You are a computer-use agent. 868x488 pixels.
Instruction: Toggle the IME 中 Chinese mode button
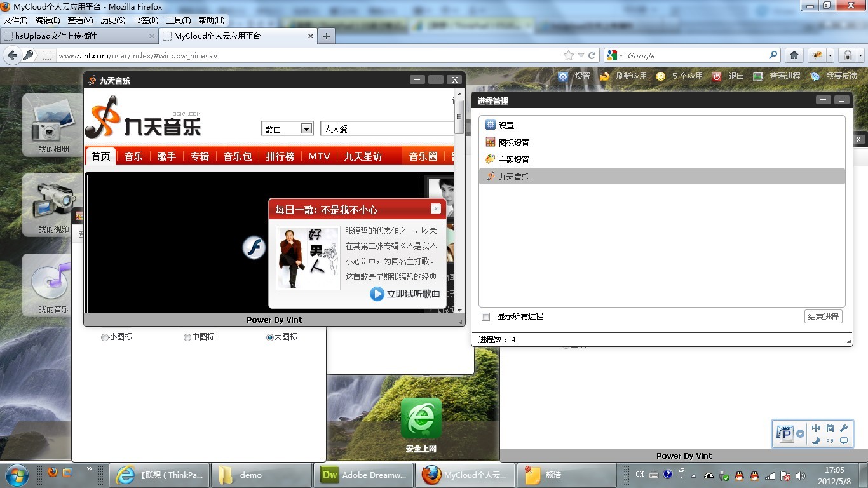pos(816,428)
